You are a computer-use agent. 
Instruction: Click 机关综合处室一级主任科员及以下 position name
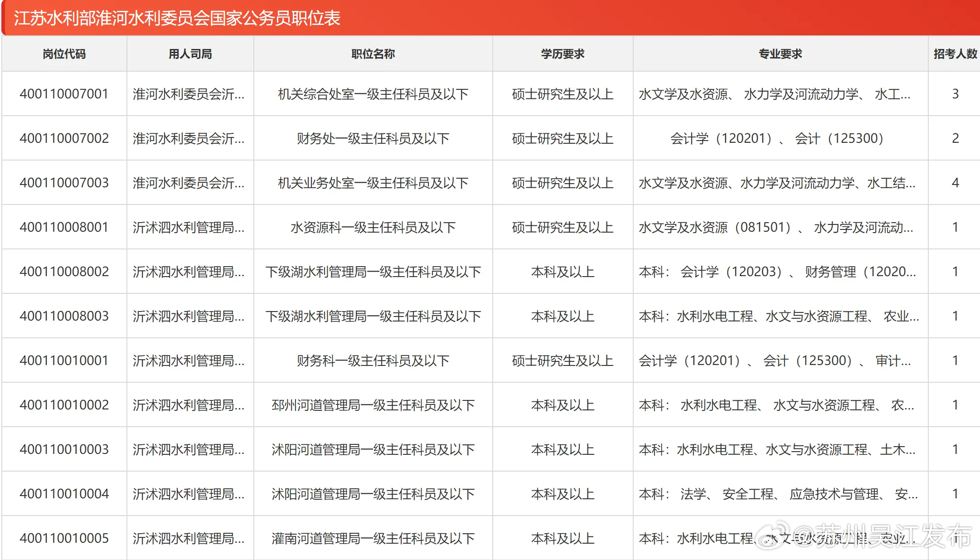pos(373,94)
